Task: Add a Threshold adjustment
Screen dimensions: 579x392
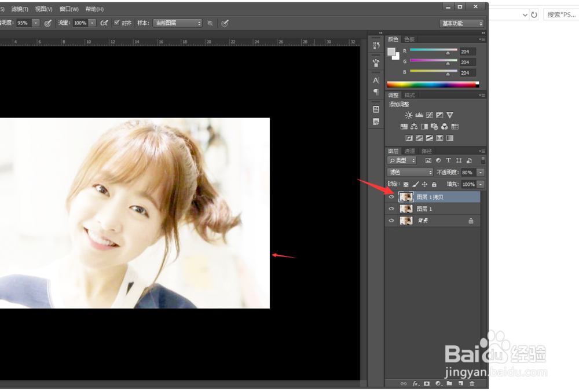Action: tap(430, 138)
